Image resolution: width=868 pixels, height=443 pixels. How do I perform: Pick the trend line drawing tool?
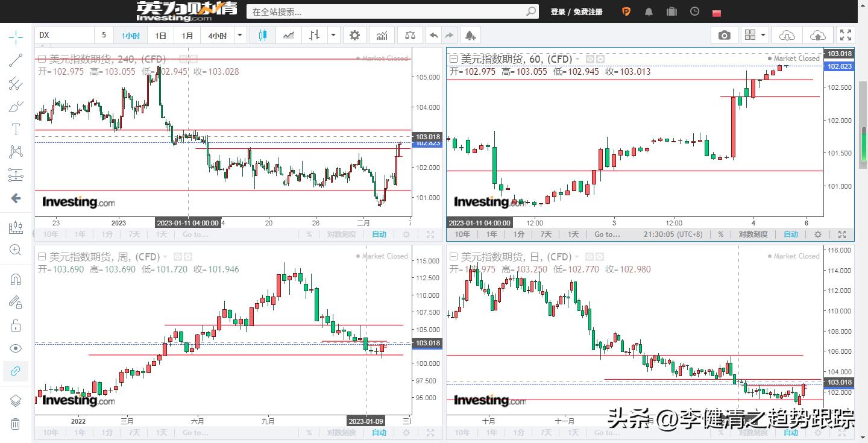click(x=16, y=60)
